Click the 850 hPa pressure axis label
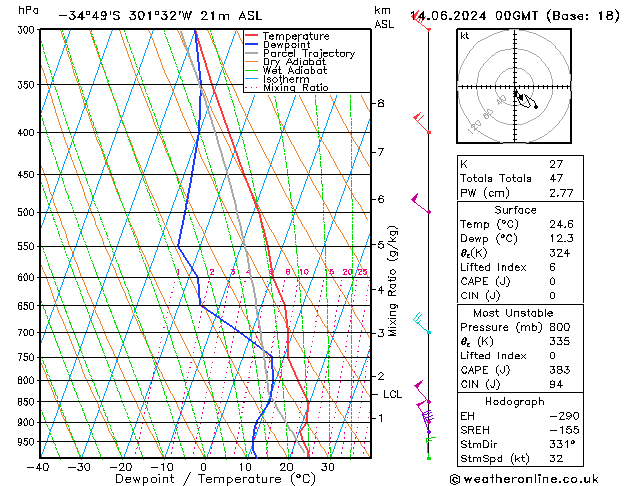The height and width of the screenshot is (486, 629). [x=26, y=401]
